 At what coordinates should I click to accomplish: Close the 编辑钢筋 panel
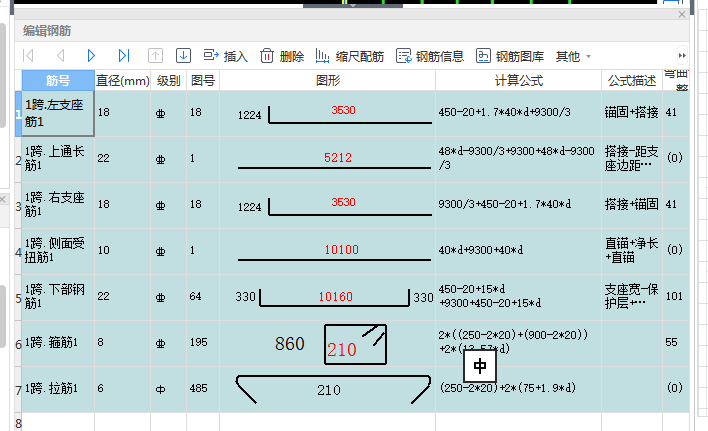pyautogui.click(x=682, y=14)
